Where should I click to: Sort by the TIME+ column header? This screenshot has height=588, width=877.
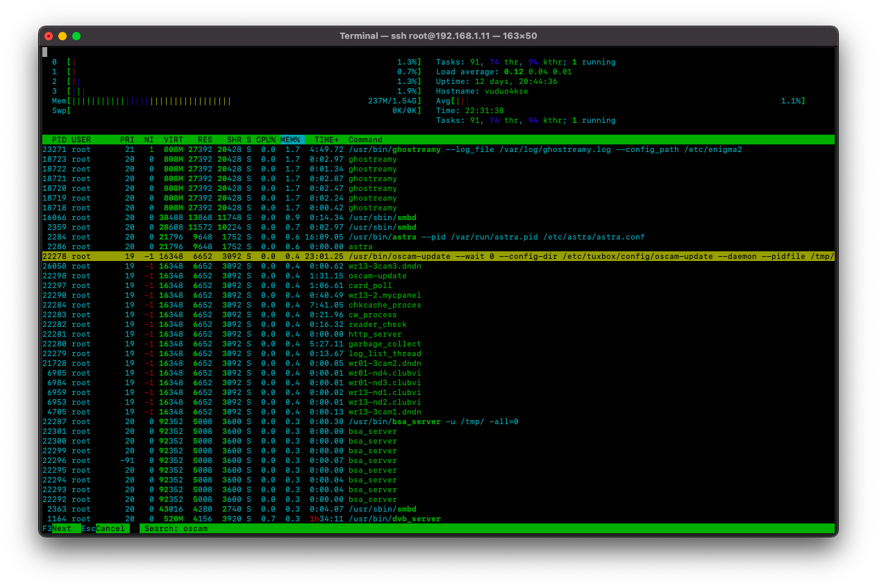[x=326, y=140]
